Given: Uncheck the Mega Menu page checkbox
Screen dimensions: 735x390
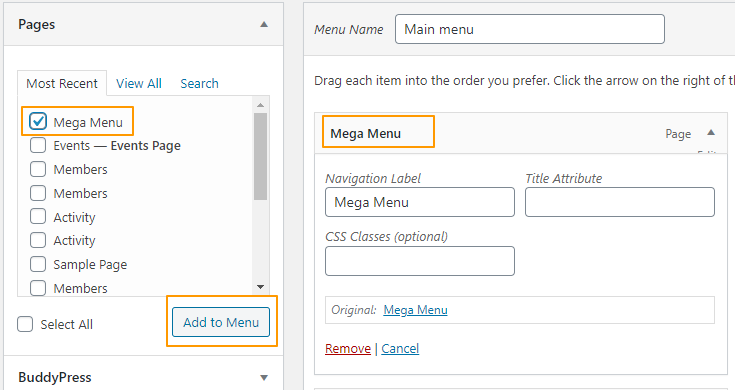Looking at the screenshot, I should tap(38, 121).
